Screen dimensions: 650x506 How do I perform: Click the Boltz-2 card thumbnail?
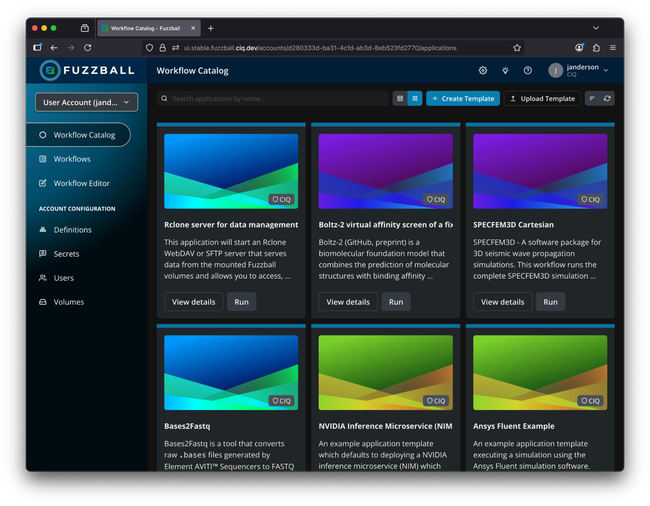point(386,171)
